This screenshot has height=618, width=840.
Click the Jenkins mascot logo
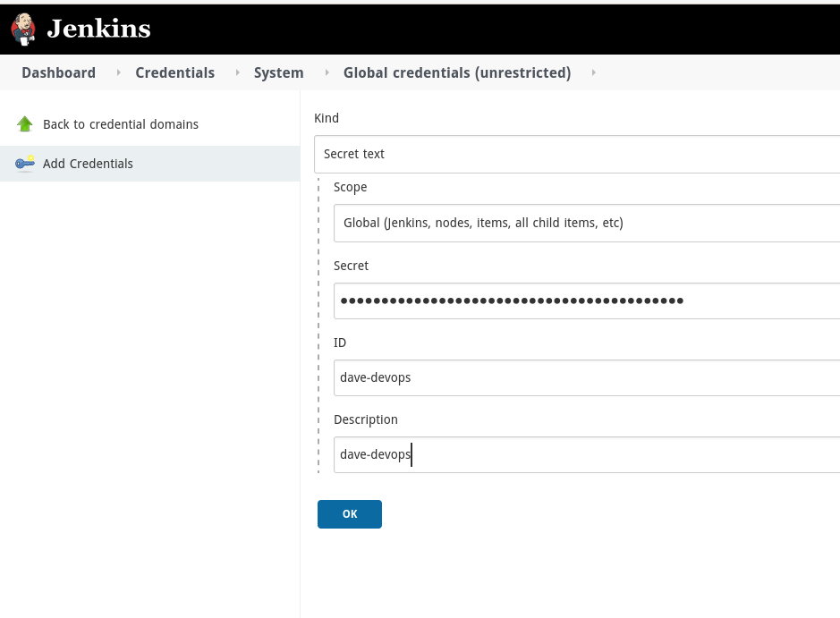(x=23, y=28)
